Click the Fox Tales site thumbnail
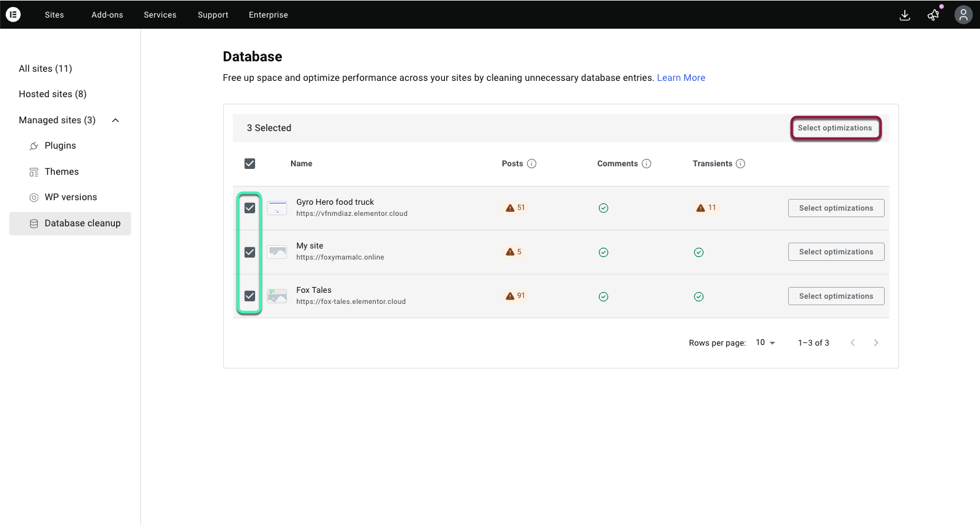 pos(277,296)
